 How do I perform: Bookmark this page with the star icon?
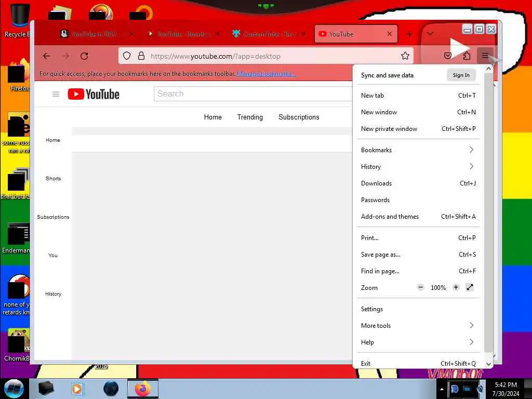(x=405, y=56)
